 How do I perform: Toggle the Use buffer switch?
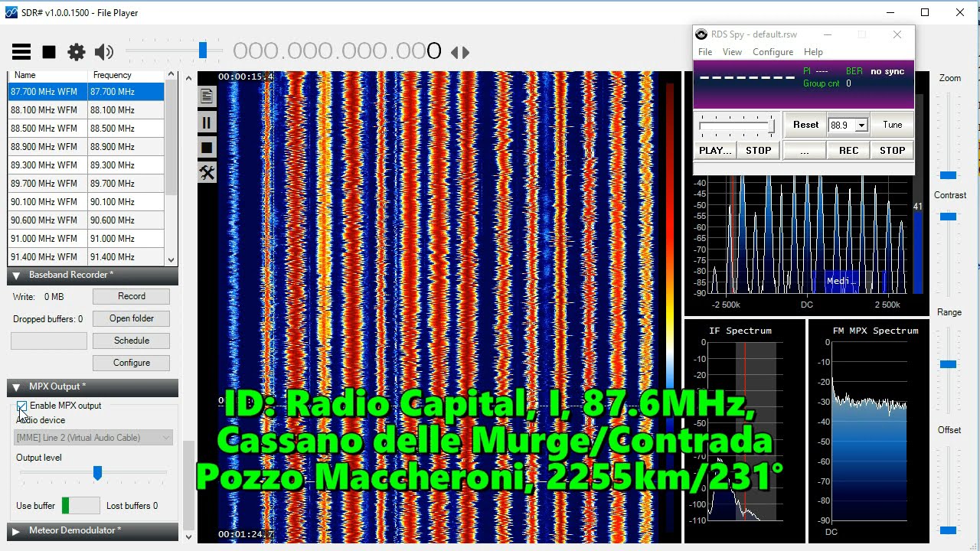pyautogui.click(x=80, y=505)
